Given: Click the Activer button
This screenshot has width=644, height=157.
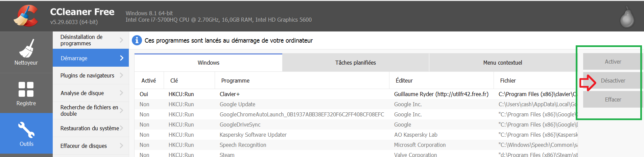Looking at the screenshot, I should [612, 62].
